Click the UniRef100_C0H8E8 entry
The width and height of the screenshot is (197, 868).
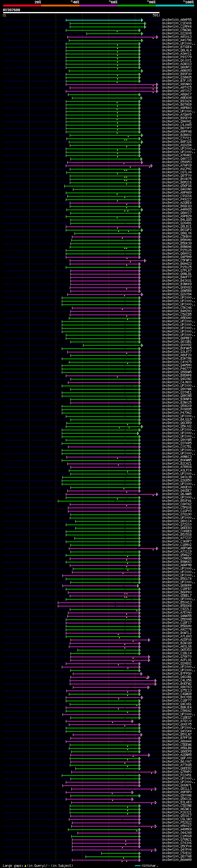177,531
